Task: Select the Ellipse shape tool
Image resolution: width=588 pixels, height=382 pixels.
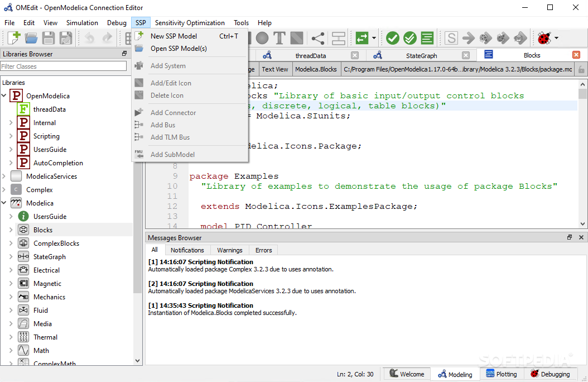Action: click(262, 38)
